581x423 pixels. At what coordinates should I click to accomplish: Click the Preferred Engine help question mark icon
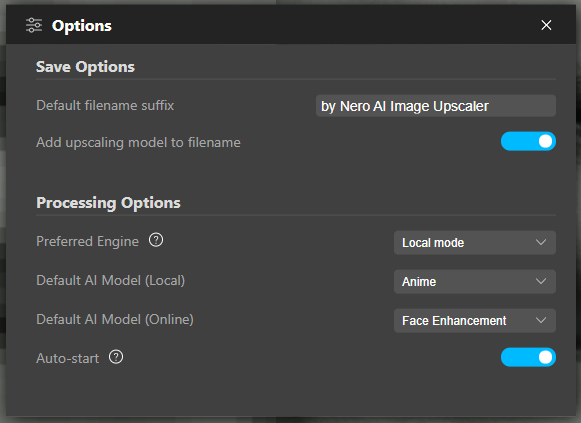click(156, 240)
